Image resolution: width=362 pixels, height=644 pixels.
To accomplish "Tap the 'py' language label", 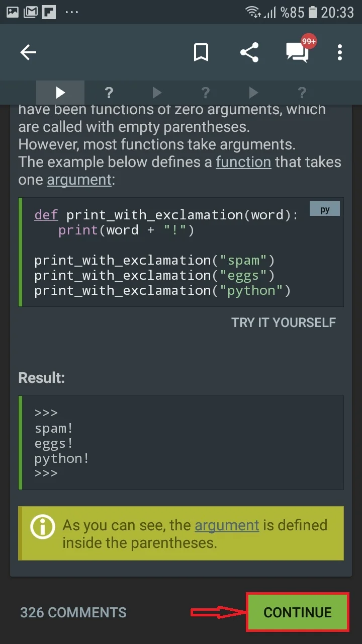I will (325, 209).
